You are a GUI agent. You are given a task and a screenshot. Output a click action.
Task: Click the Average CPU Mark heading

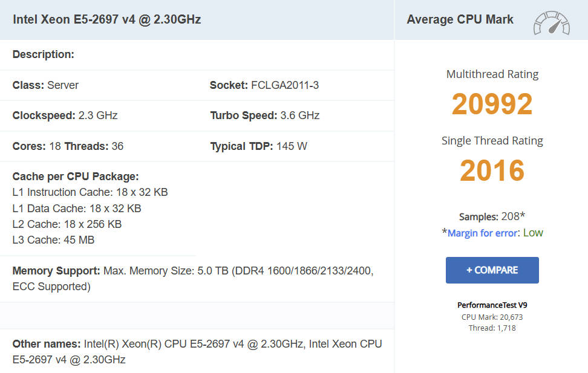coord(460,19)
